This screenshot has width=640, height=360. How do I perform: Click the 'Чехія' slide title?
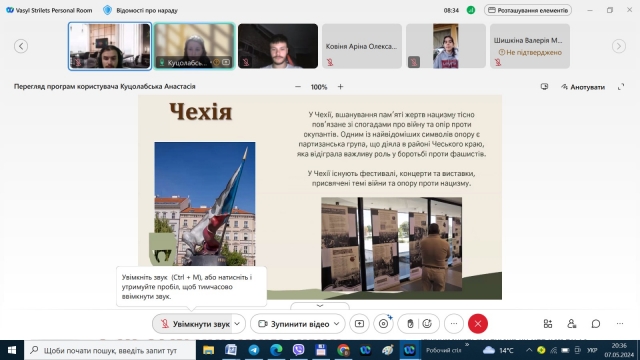pyautogui.click(x=200, y=111)
